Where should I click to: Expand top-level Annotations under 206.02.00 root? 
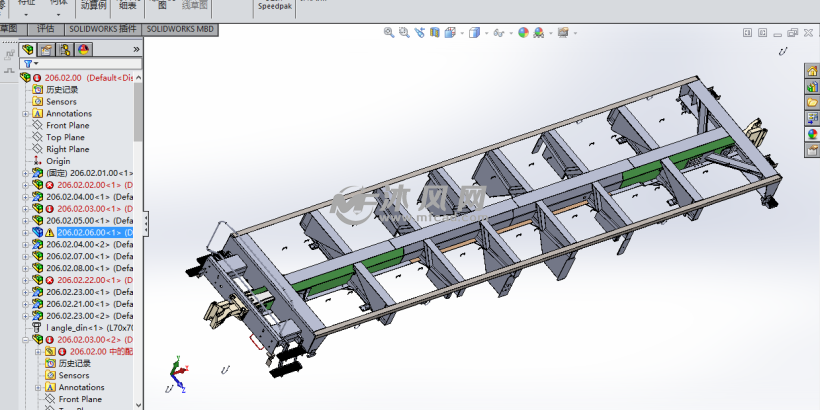26,113
